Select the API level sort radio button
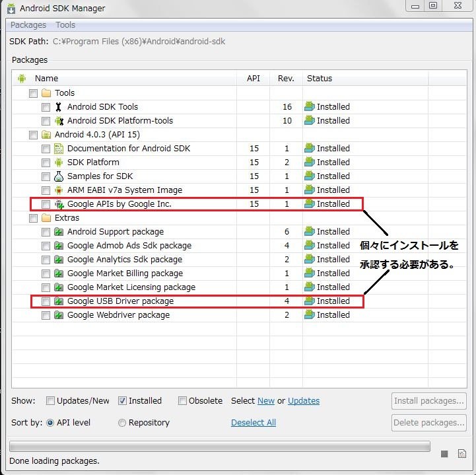The width and height of the screenshot is (476, 475). tap(50, 423)
